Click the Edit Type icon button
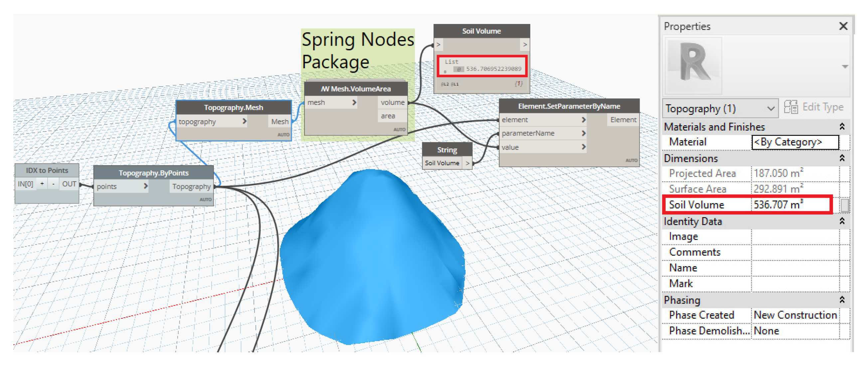The image size is (868, 368). coord(790,107)
